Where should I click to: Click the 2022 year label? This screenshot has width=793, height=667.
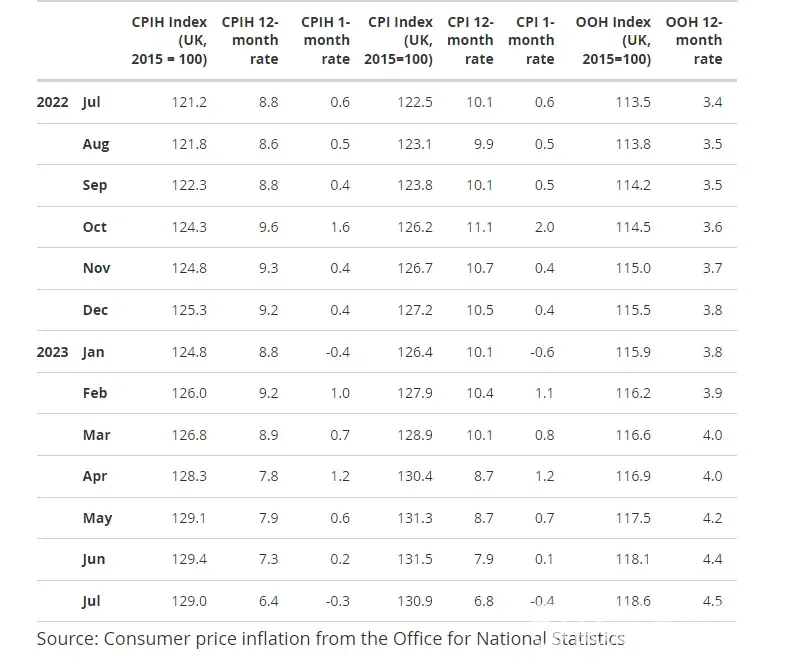click(53, 102)
